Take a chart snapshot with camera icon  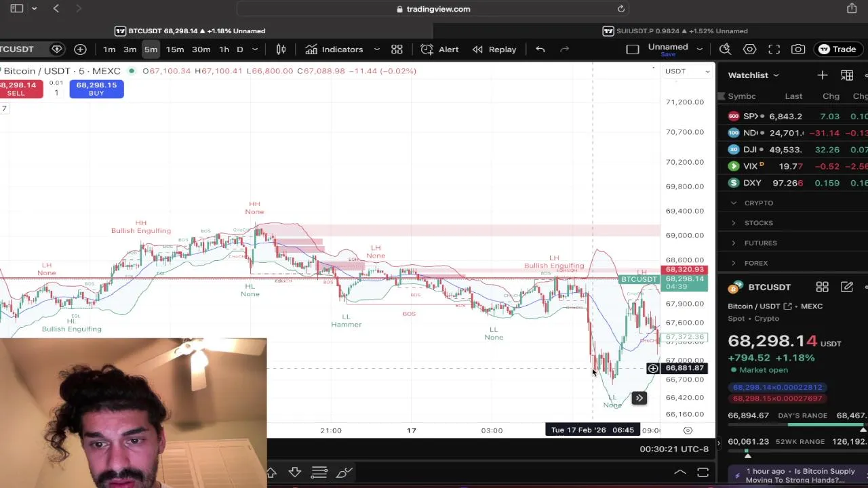point(798,49)
